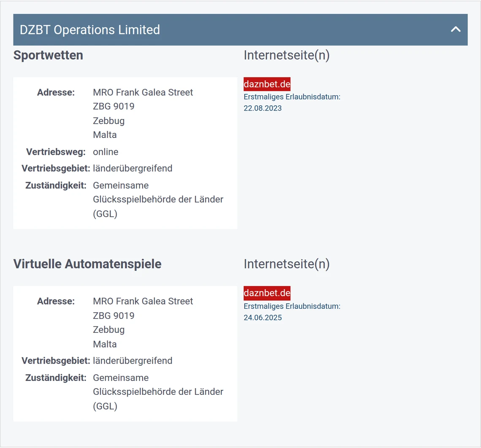Click the Vertriebsweg label

click(x=56, y=152)
